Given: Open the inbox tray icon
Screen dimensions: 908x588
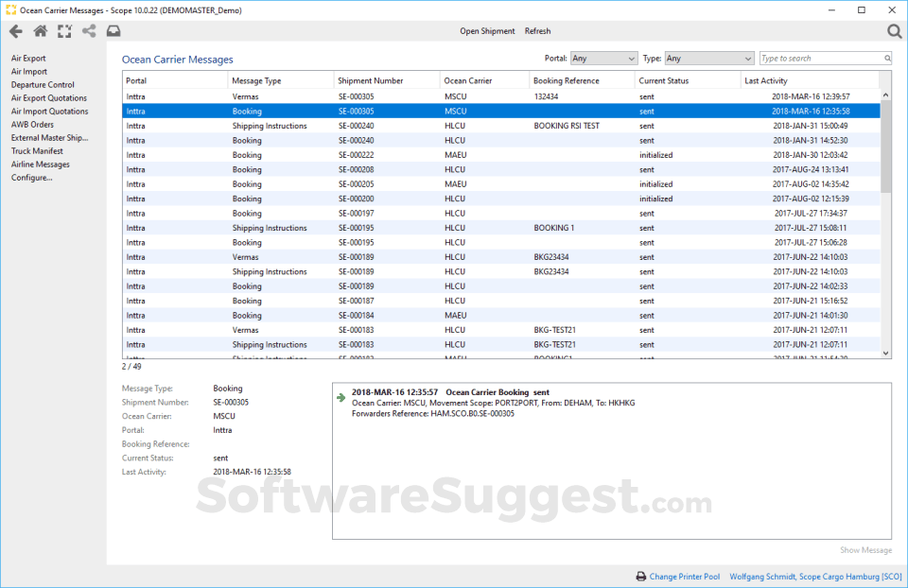Looking at the screenshot, I should 114,30.
